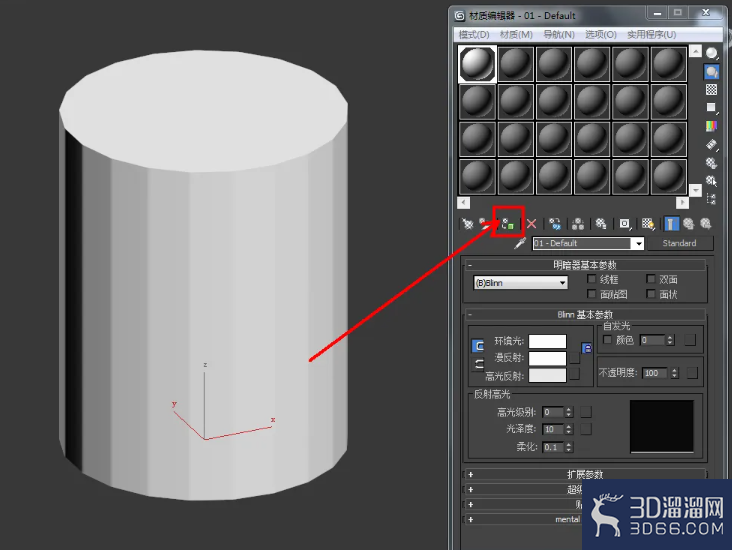
Task: Open the Sample UV Tiling flyout
Action: (711, 108)
